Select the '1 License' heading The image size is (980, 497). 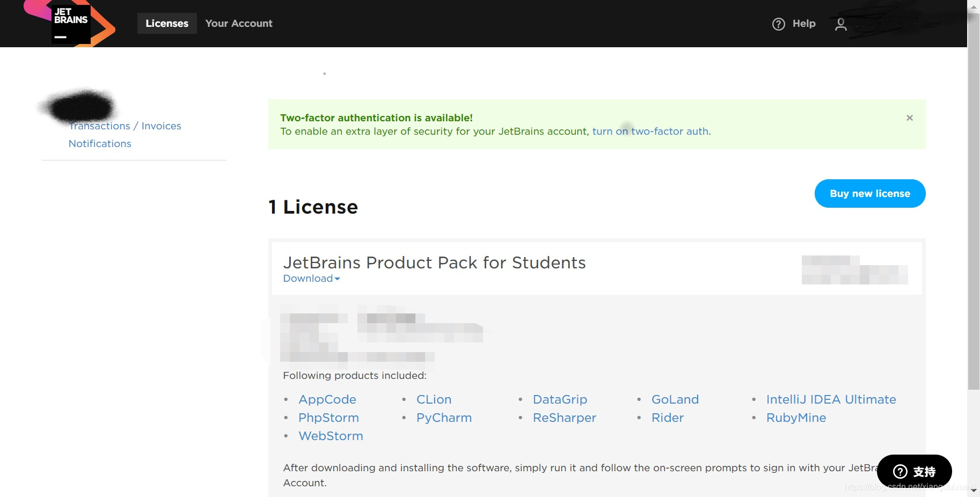[x=313, y=207]
